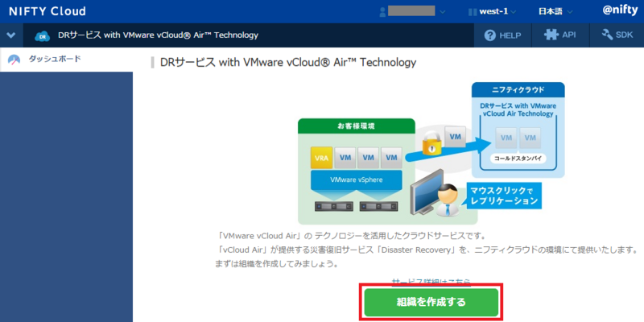This screenshot has height=322, width=644.
Task: Open the 日本語 language dropdown
Action: point(555,11)
